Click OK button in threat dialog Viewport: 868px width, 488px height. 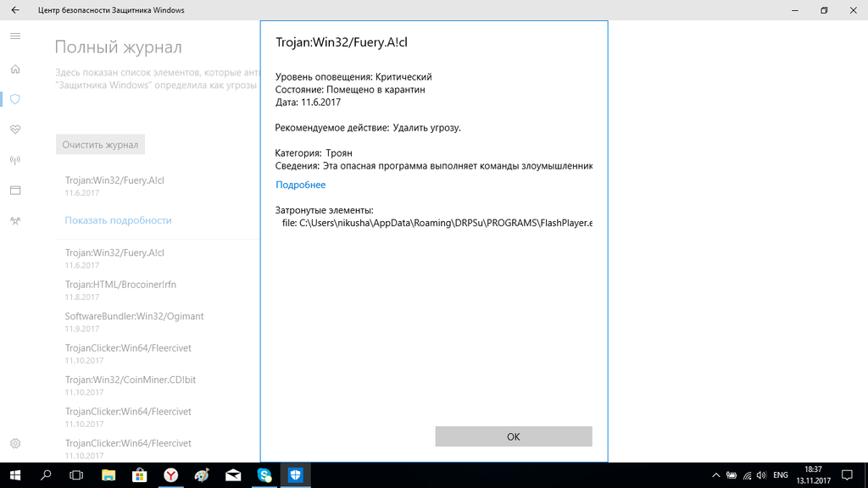pyautogui.click(x=513, y=436)
